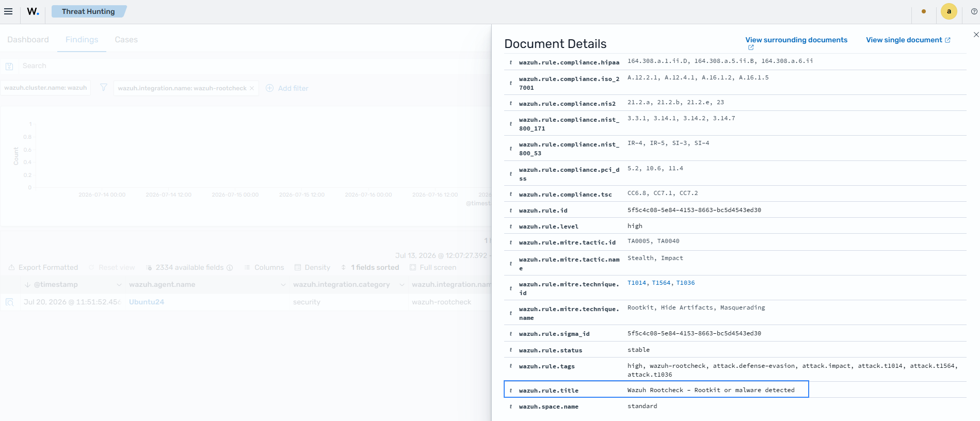Click the wazuh.rule.title field name
This screenshot has height=421, width=980.
point(549,391)
